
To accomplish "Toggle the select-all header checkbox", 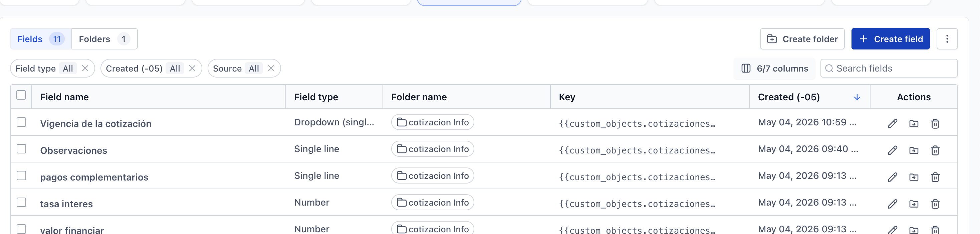I will (x=21, y=95).
